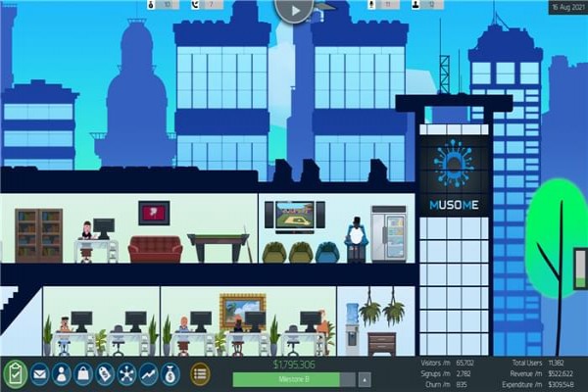Click the microphone counter showing 11
Image resolution: width=588 pixels, height=392 pixels.
tap(383, 5)
